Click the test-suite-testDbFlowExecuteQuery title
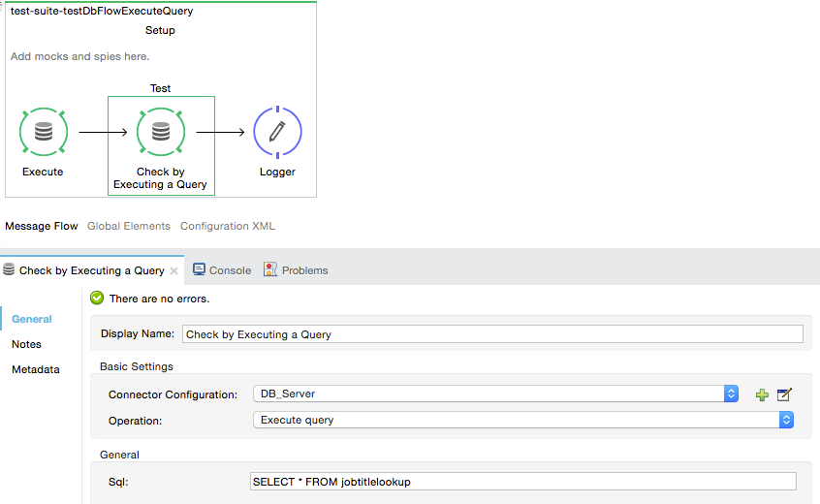Screen dimensions: 820x504 (x=102, y=11)
